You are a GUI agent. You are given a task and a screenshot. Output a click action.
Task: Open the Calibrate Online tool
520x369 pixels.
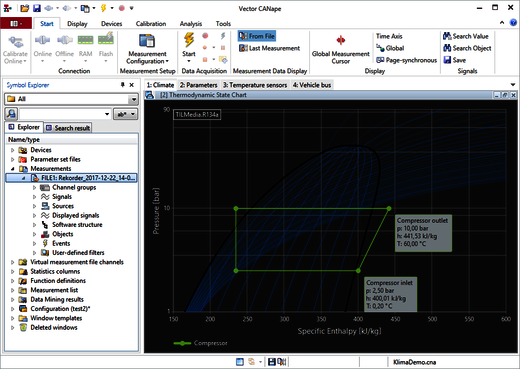tap(15, 50)
